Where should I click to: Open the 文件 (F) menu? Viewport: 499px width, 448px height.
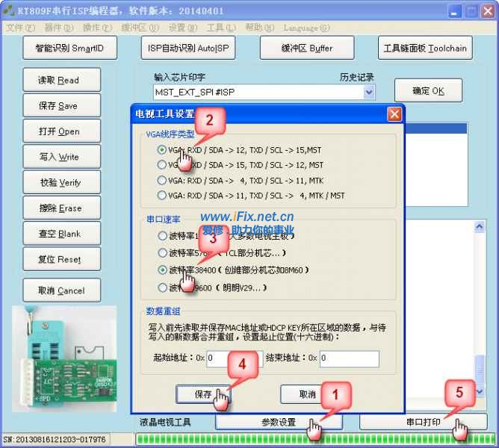click(x=20, y=28)
